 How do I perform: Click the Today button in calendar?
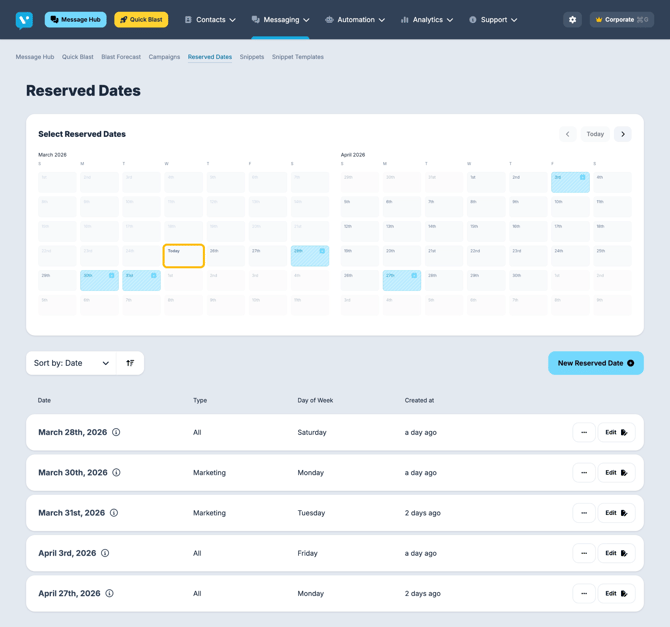coord(595,134)
